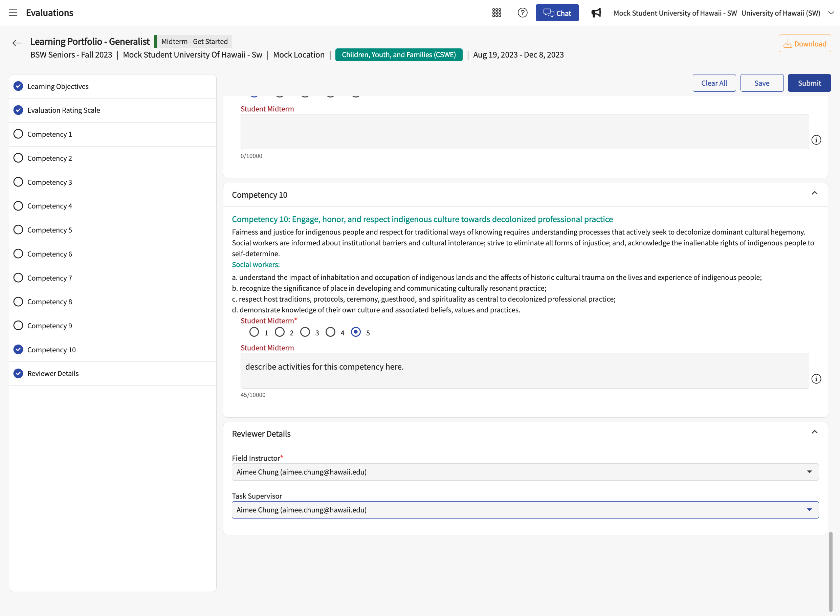The height and width of the screenshot is (616, 840).
Task: Open the announcements megaphone icon
Action: pyautogui.click(x=596, y=13)
